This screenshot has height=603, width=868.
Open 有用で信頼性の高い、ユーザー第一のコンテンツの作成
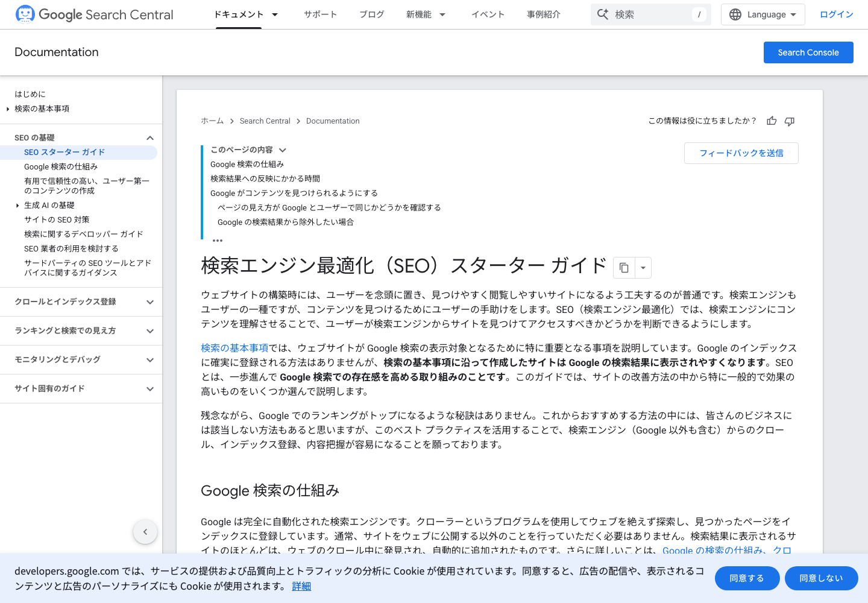tap(87, 186)
